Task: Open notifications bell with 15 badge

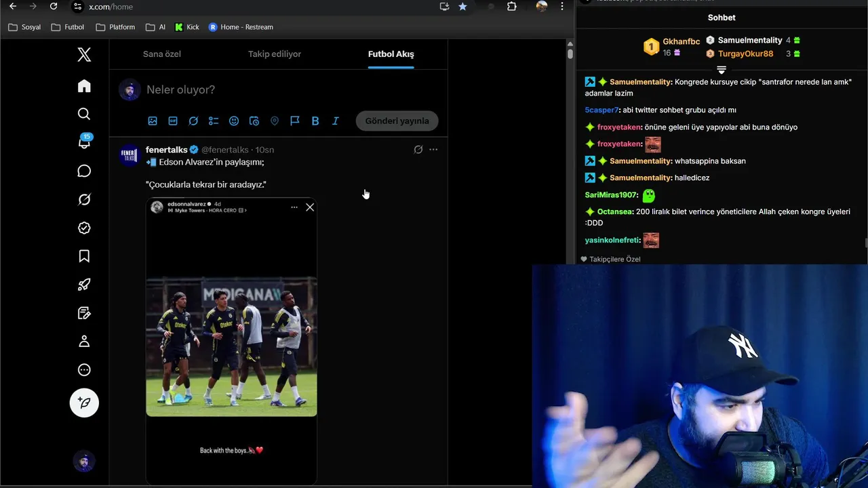Action: pos(84,142)
